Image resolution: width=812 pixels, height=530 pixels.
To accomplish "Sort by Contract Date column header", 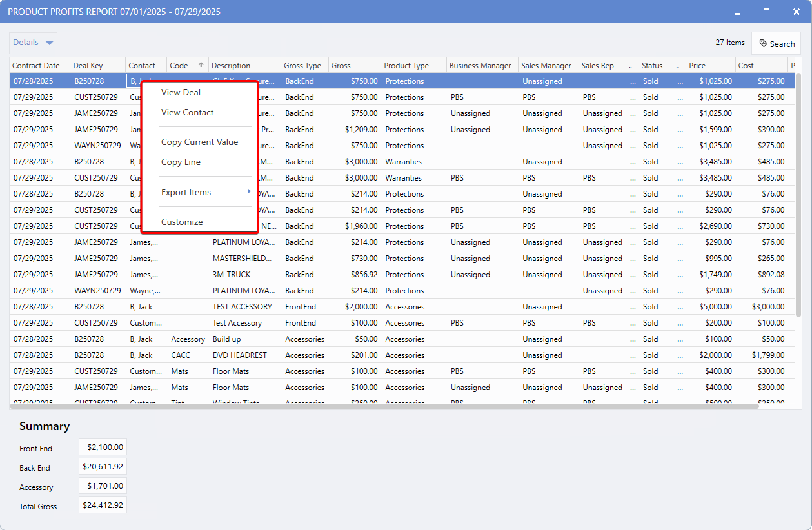I will pos(36,65).
